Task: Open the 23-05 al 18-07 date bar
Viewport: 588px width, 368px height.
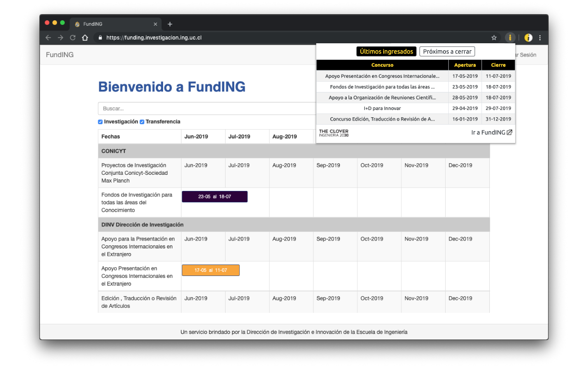Action: click(215, 196)
